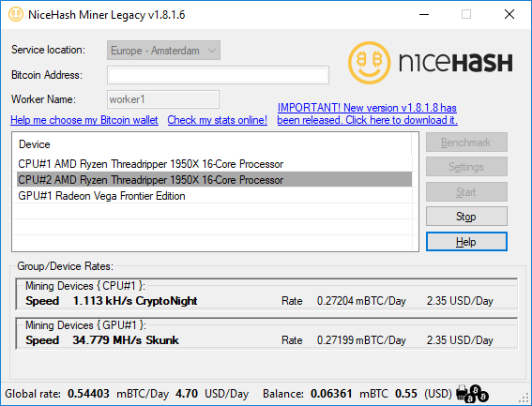The width and height of the screenshot is (532, 406).
Task: Open the Settings button
Action: 466,167
